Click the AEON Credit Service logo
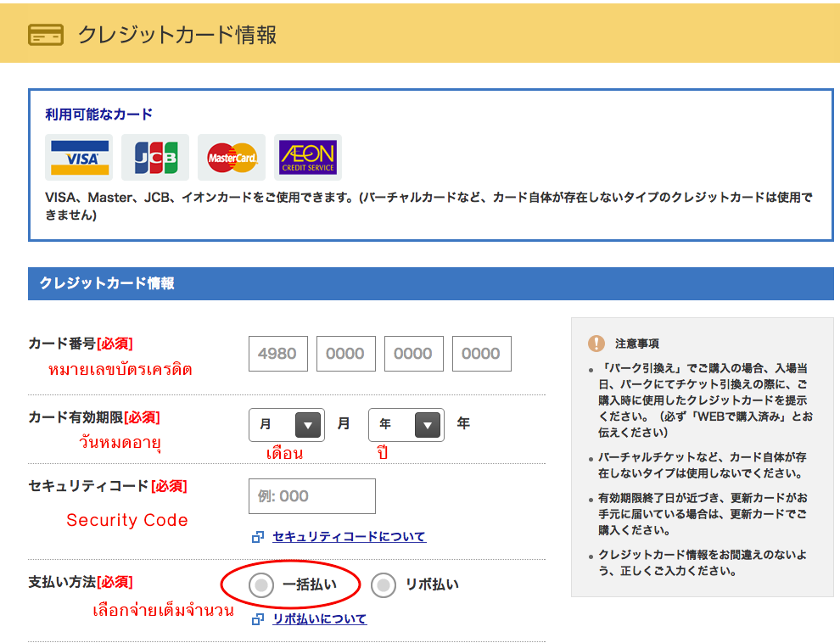840x643 pixels. coord(307,158)
